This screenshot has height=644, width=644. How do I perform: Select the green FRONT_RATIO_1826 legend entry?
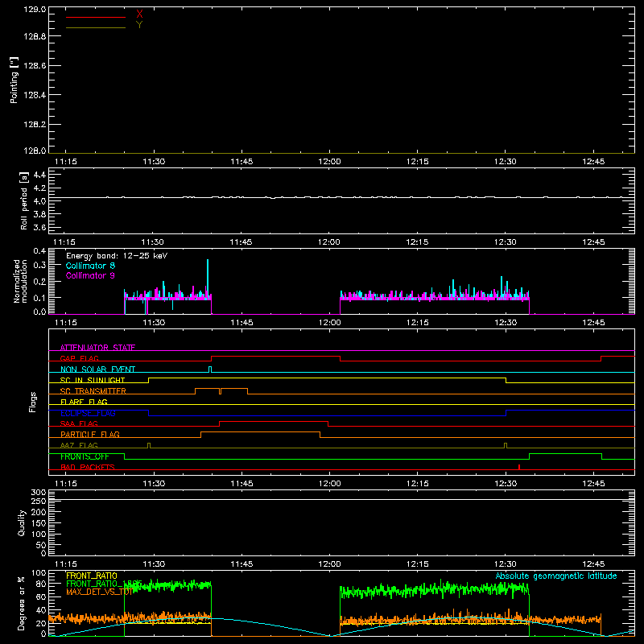click(x=104, y=584)
